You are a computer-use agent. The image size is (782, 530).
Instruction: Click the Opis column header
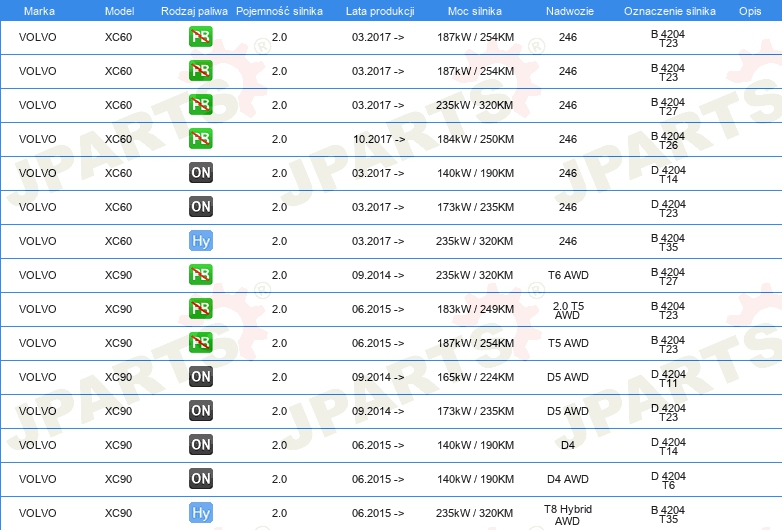point(750,11)
